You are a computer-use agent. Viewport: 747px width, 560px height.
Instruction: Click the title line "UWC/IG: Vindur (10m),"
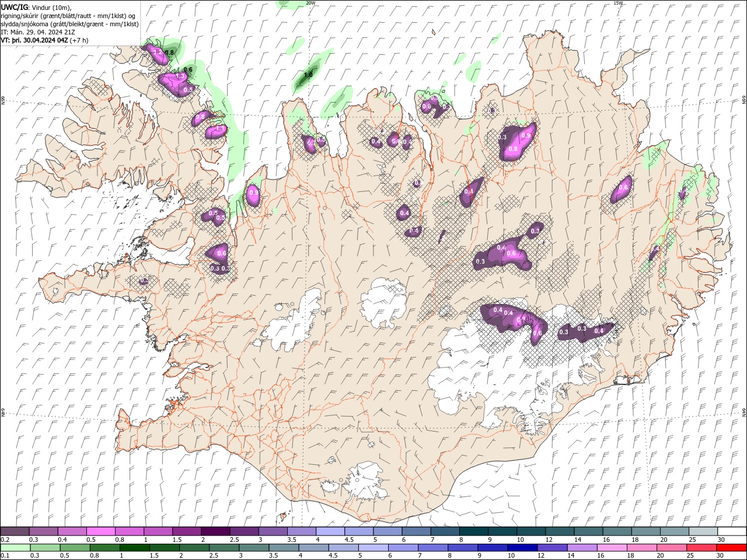tap(36, 7)
